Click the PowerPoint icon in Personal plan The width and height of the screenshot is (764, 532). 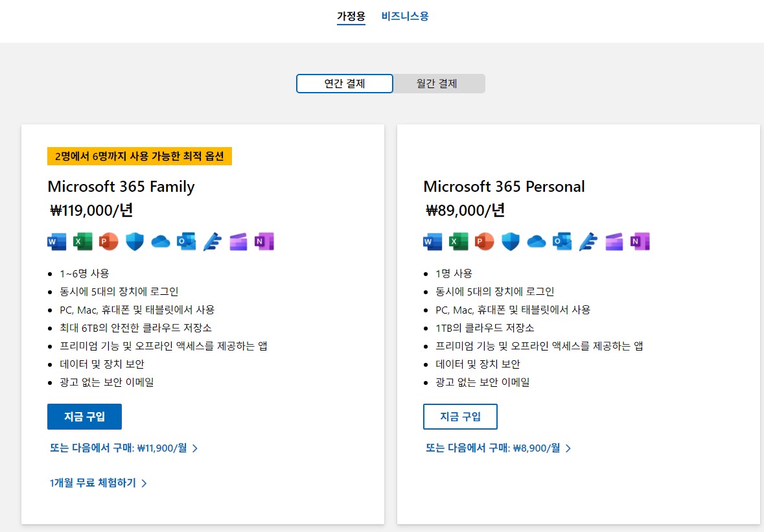tap(484, 242)
